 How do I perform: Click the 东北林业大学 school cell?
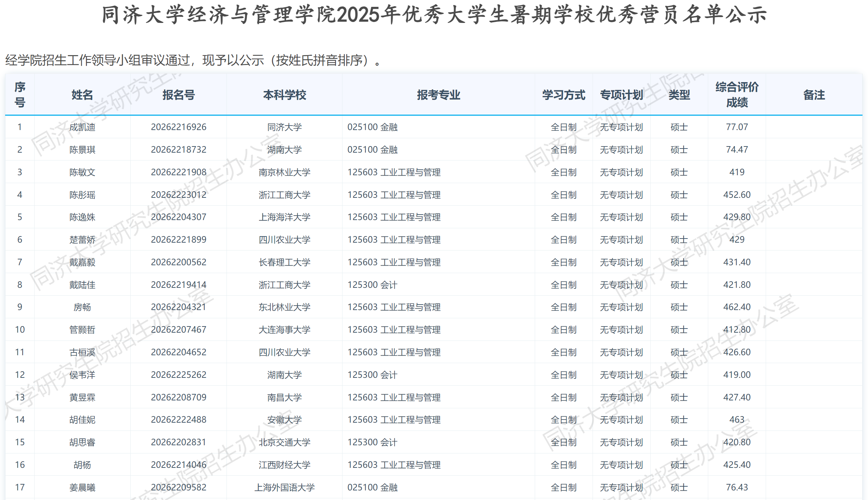tap(285, 307)
